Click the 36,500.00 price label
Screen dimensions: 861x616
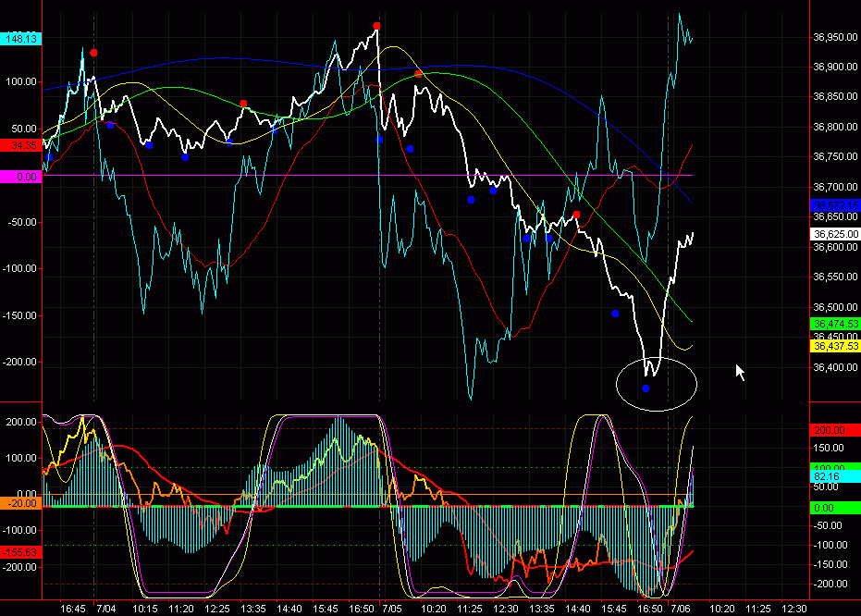pyautogui.click(x=835, y=307)
